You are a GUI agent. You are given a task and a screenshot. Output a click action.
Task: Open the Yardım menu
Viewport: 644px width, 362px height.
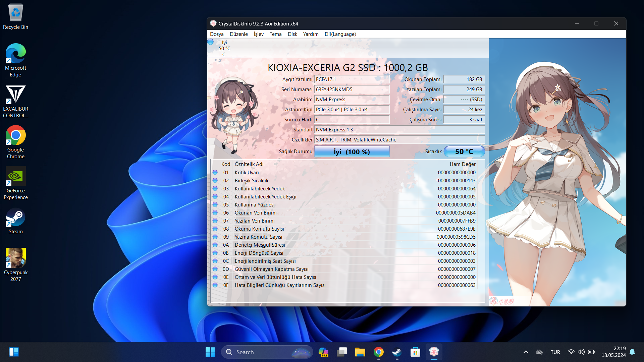pyautogui.click(x=311, y=34)
